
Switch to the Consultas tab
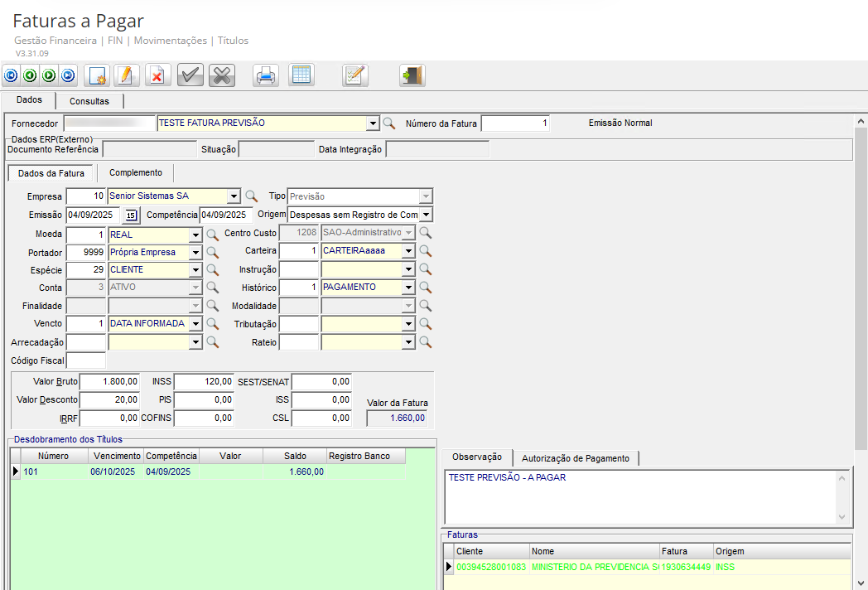click(89, 101)
